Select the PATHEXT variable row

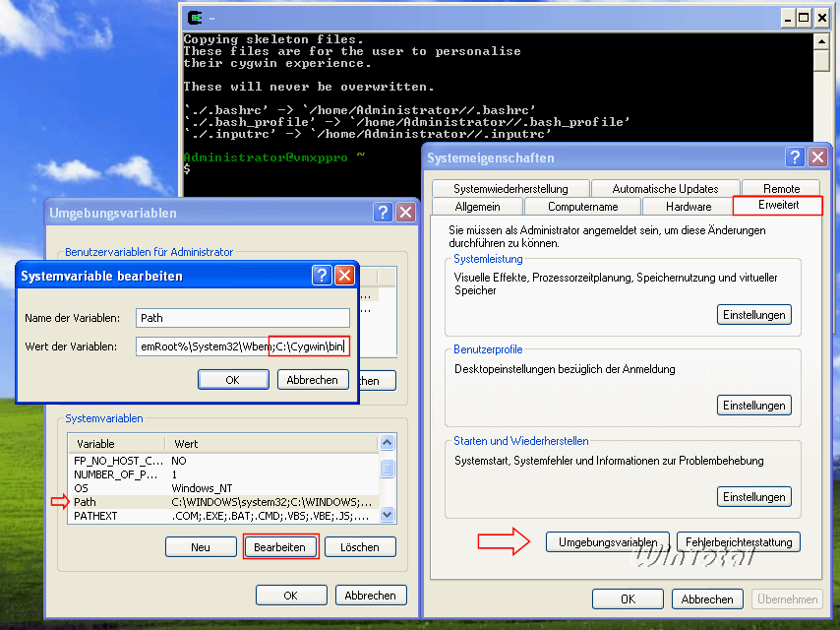(x=224, y=517)
